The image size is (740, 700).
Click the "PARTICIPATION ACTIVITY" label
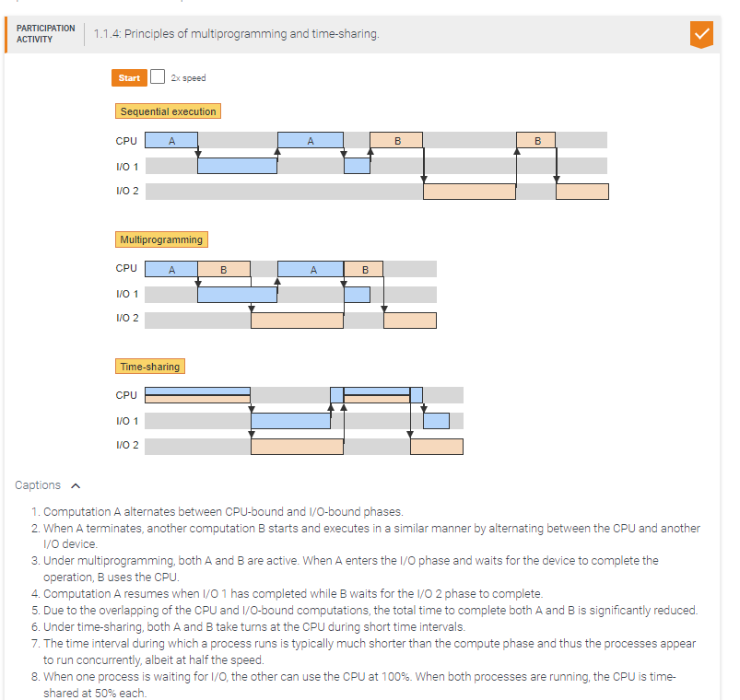coord(45,34)
